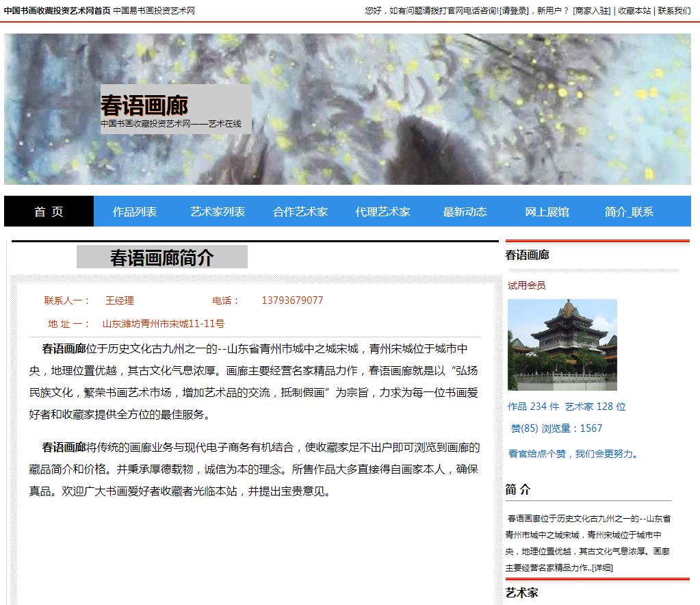
Task: Click 收藏本站 to bookmark the site
Action: point(634,11)
